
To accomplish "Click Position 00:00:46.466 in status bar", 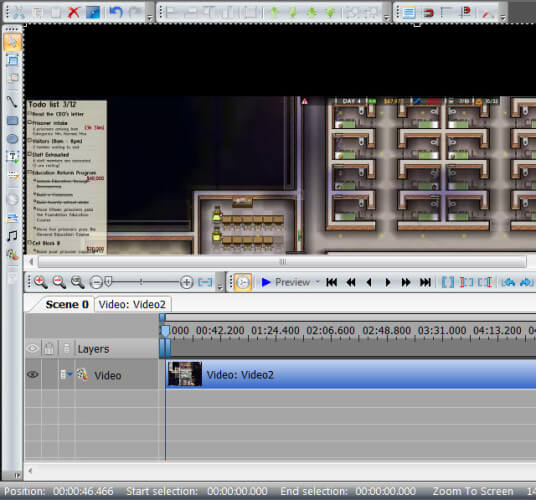I will [58, 491].
